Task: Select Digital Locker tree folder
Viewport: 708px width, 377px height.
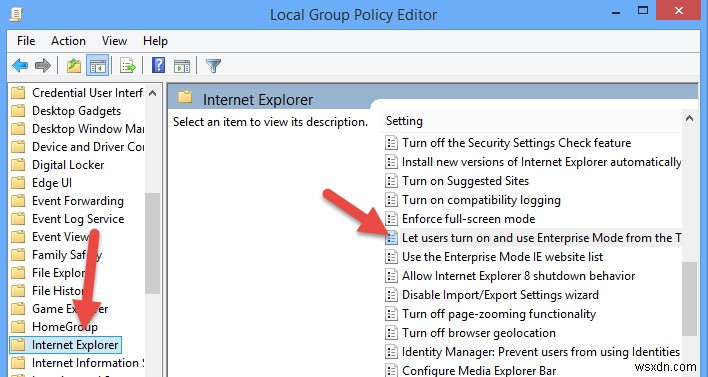Action: (x=57, y=165)
